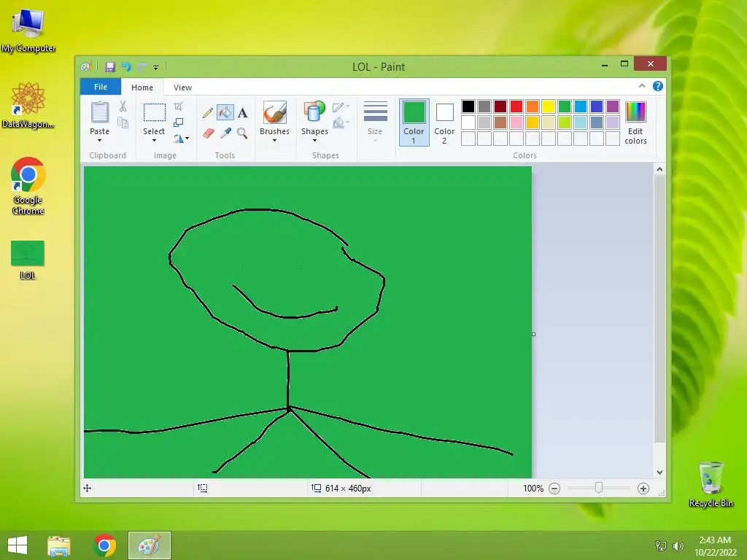747x560 pixels.
Task: Expand the Select dropdown arrow
Action: point(154,141)
